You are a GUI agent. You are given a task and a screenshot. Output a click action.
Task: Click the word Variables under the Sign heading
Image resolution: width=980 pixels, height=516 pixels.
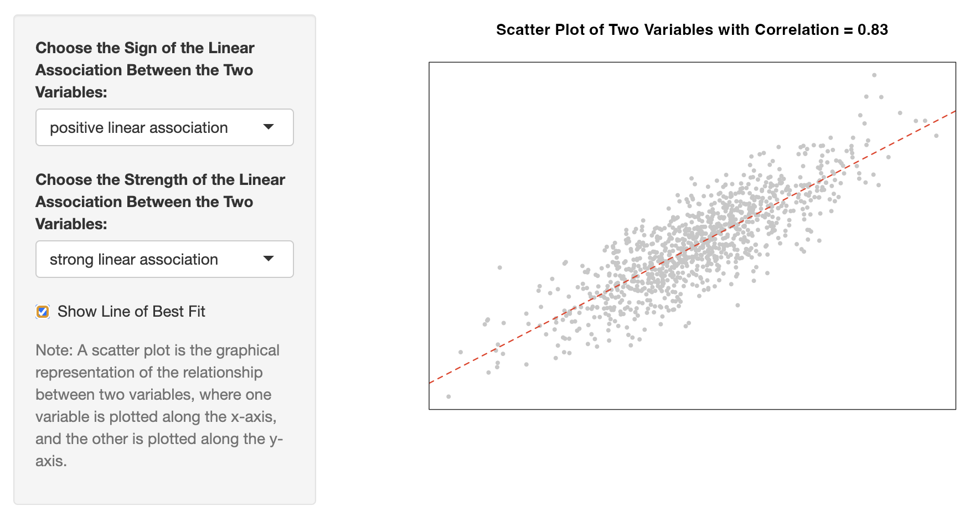(71, 92)
